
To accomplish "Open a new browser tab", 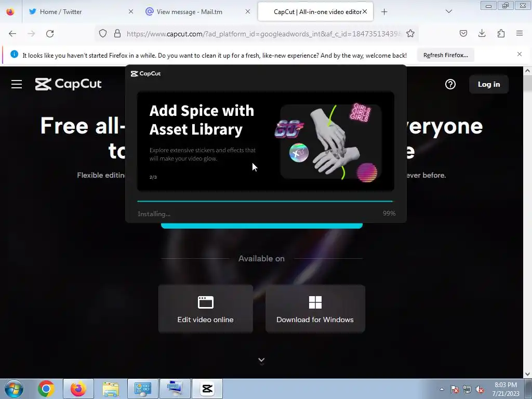I will [384, 12].
